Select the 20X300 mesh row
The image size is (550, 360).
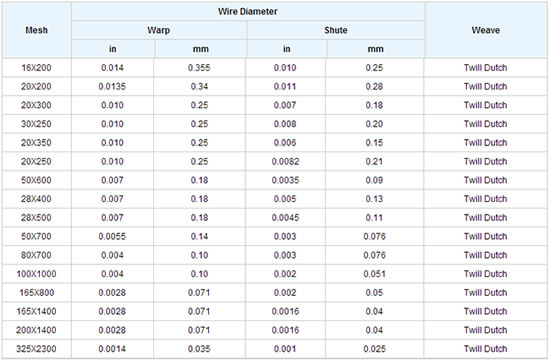275,105
